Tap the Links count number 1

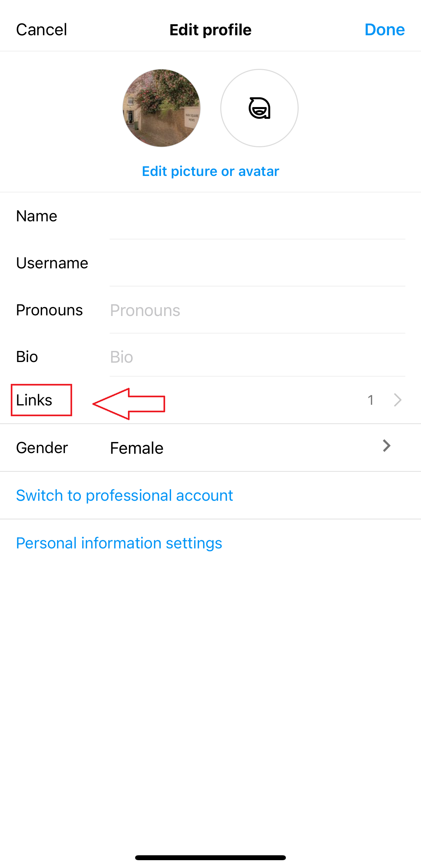(370, 400)
